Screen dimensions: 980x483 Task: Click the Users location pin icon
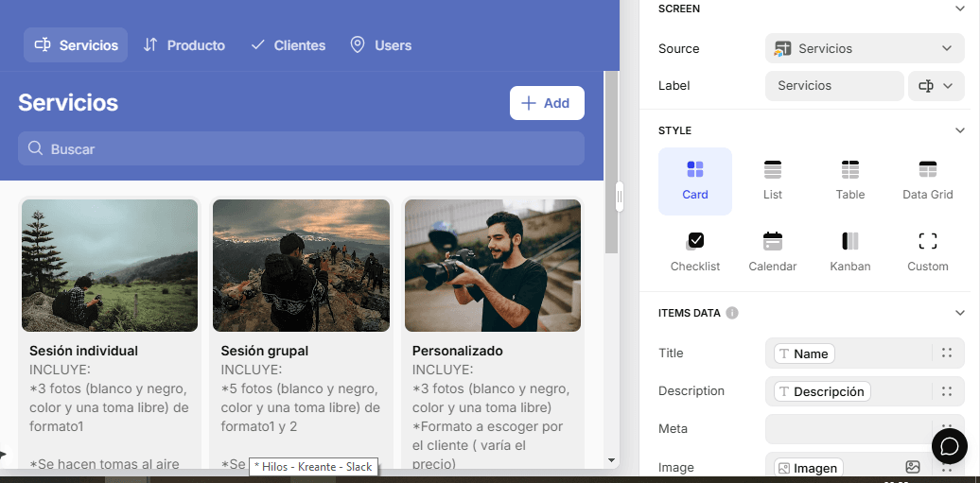point(357,45)
